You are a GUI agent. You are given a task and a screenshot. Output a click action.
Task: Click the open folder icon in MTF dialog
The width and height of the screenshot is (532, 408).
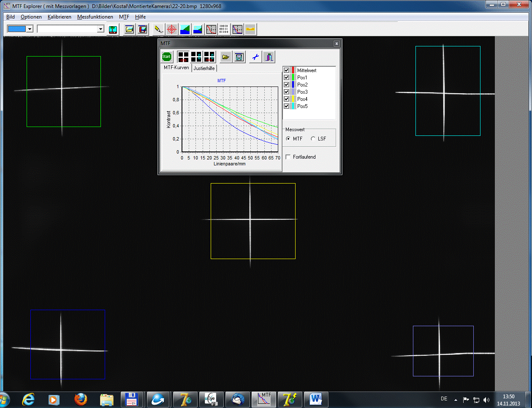click(226, 57)
